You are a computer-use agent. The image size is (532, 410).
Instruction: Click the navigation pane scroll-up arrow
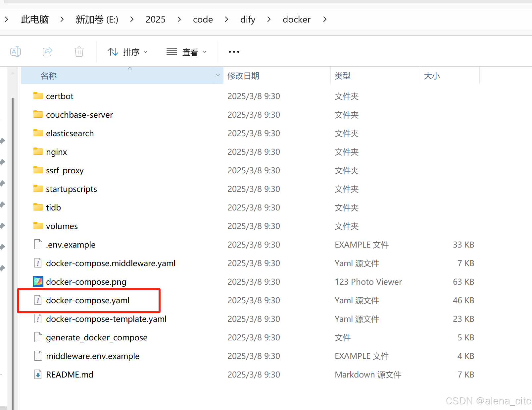(13, 73)
